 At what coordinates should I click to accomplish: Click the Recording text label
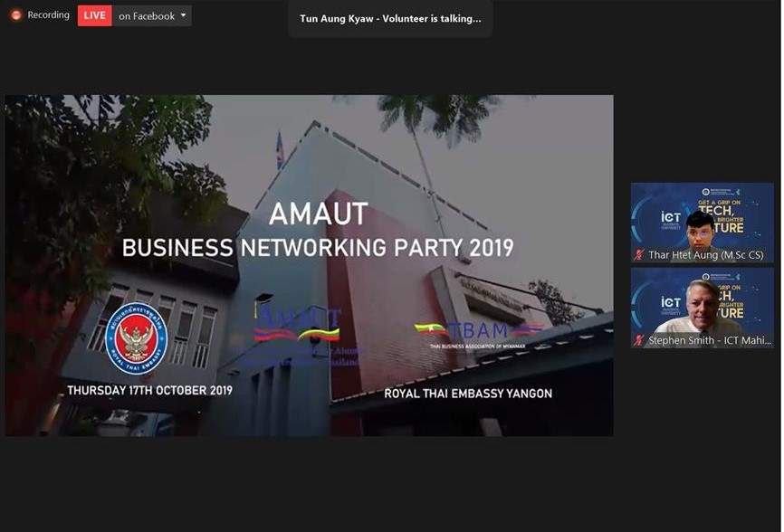click(x=48, y=15)
